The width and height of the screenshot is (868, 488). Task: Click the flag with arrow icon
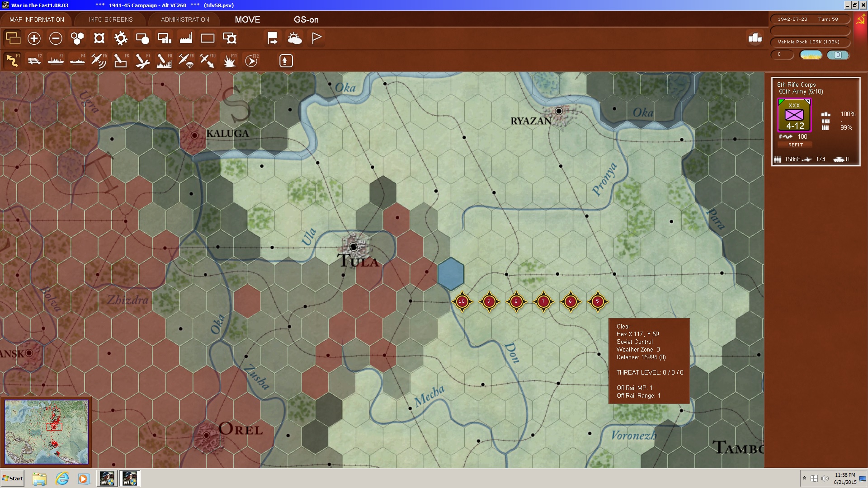[273, 38]
